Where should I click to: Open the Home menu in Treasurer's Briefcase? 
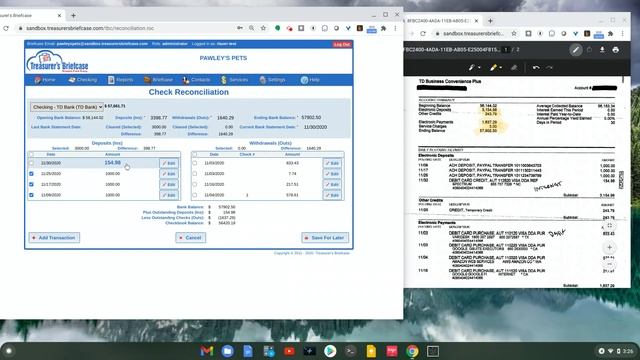point(44,80)
